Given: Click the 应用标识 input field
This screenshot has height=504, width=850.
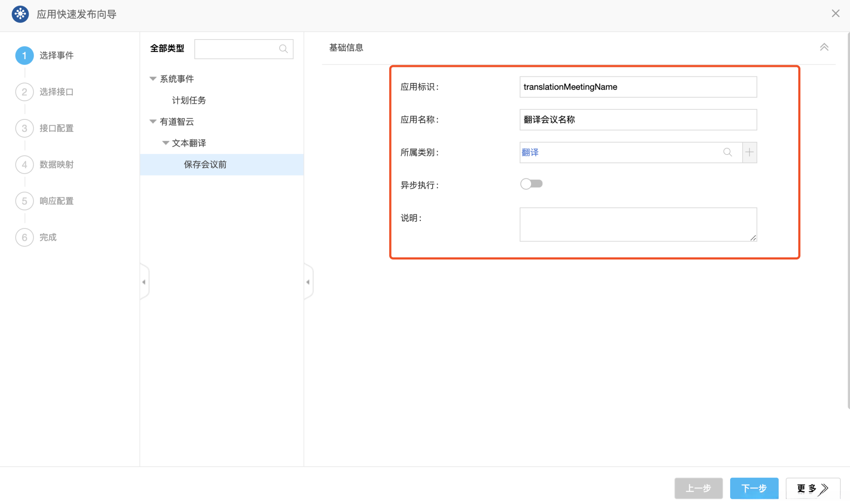Looking at the screenshot, I should tap(638, 87).
